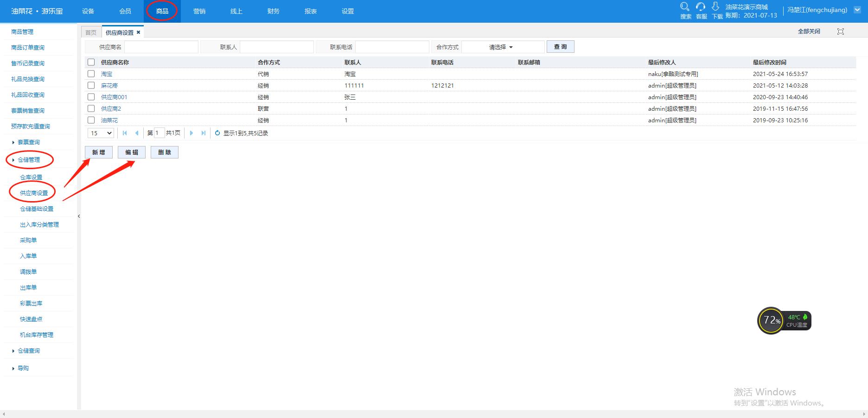Open 商品管理 in sidebar
This screenshot has width=868, height=418.
(22, 32)
